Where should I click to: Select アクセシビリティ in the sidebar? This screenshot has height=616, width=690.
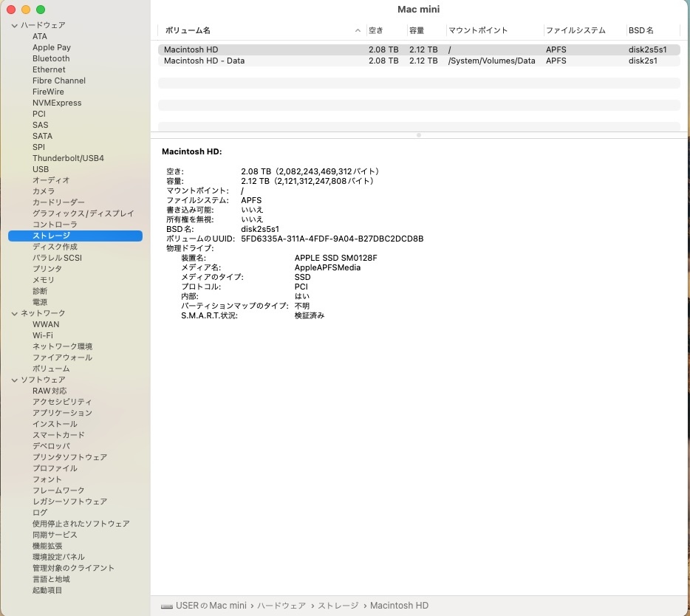62,402
